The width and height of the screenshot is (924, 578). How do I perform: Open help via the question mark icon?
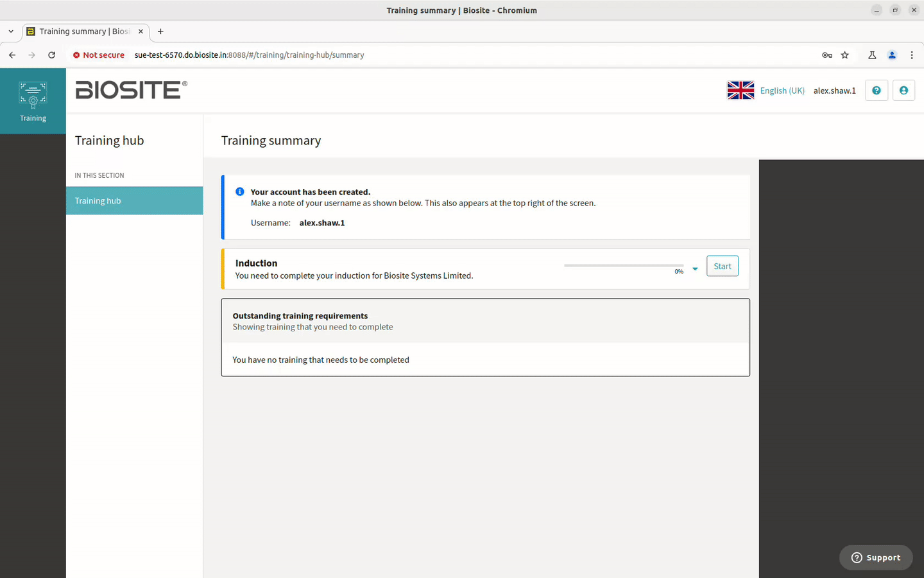[x=876, y=91]
